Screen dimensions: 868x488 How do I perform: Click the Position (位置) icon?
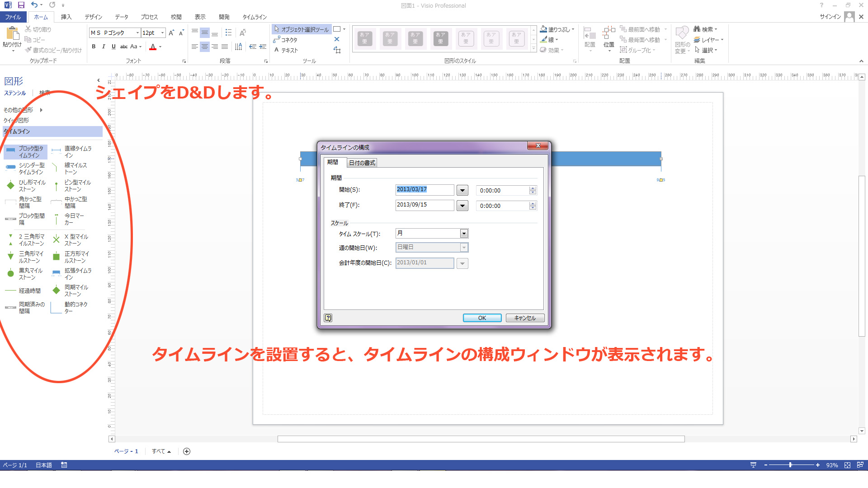[x=609, y=34]
